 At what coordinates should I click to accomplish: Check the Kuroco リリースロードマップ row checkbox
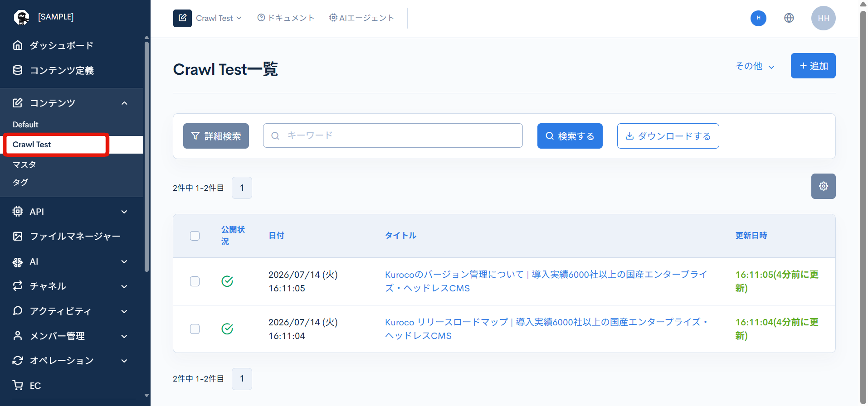[x=195, y=329]
